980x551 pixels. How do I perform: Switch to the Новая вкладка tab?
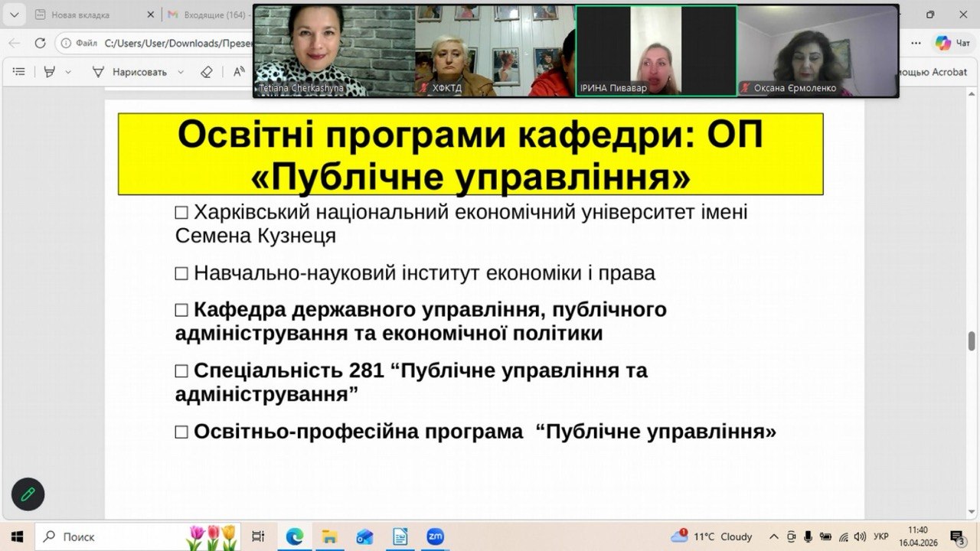(80, 15)
